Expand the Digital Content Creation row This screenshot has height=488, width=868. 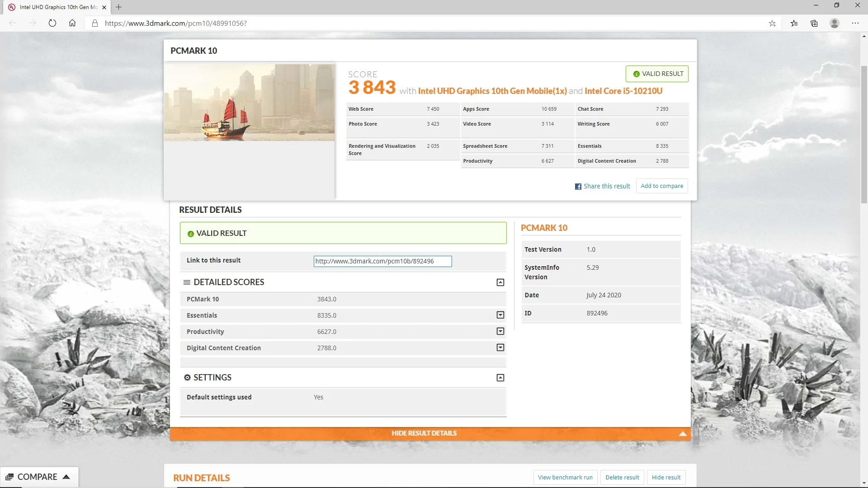pos(500,347)
